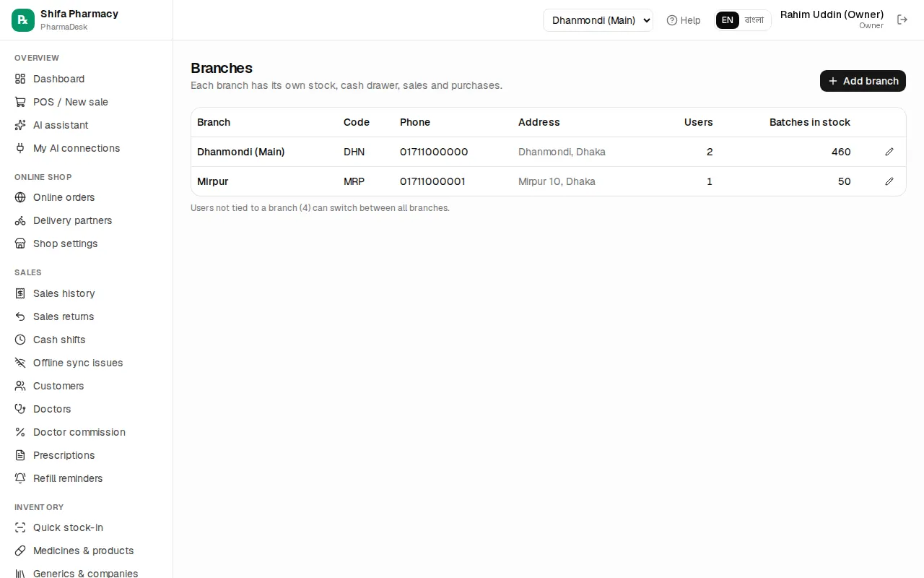Screen dimensions: 924x578
Task: Click the Mirpur branch name in the table
Action: pos(213,181)
